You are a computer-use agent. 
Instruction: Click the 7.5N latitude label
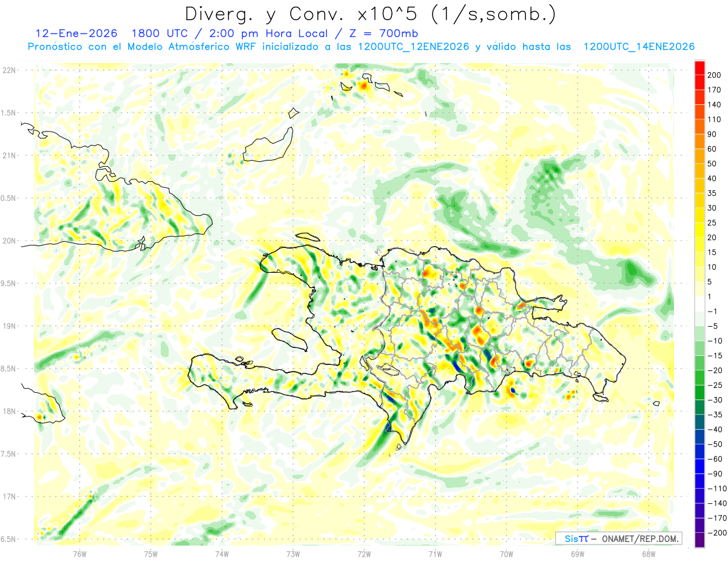(x=8, y=454)
